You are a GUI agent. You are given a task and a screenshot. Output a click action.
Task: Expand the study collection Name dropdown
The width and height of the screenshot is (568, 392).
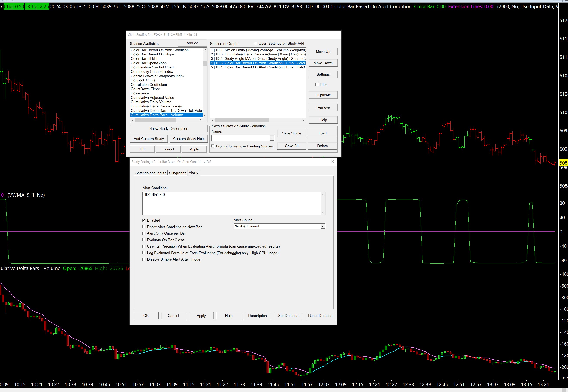[271, 138]
